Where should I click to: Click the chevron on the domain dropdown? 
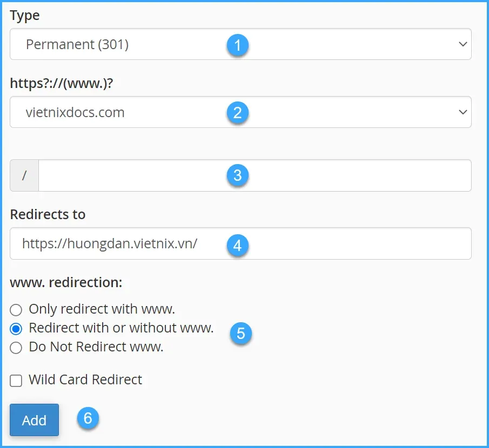(463, 112)
